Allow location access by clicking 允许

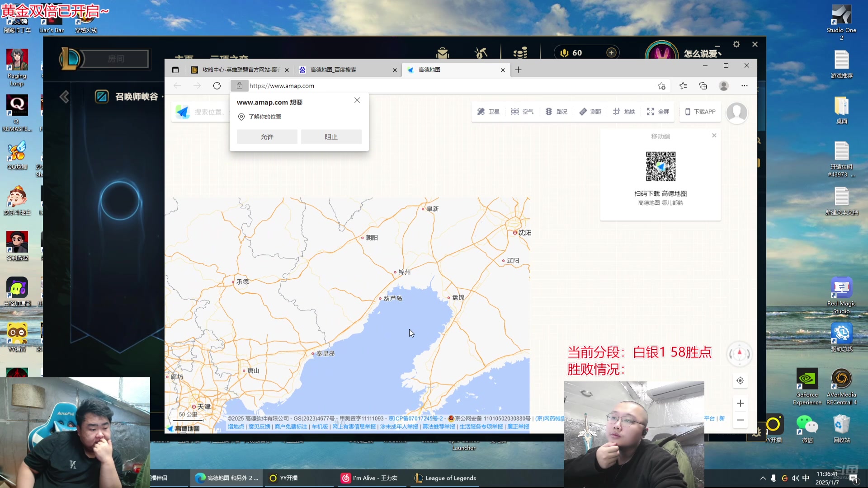[267, 136]
